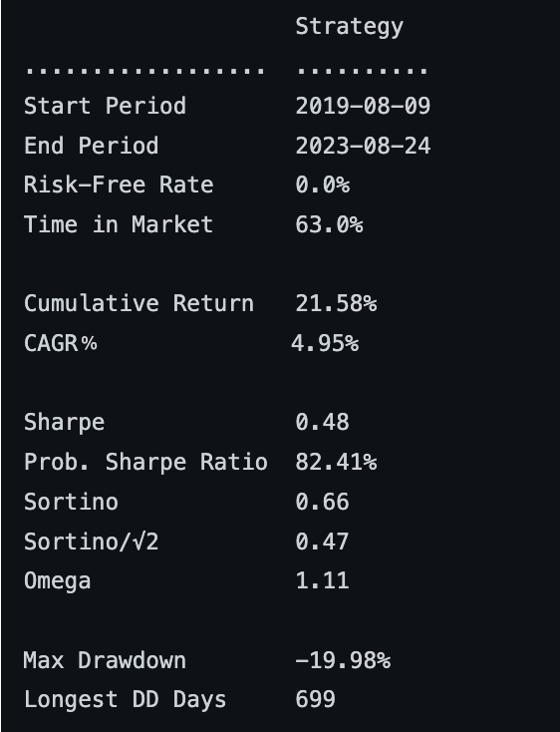The height and width of the screenshot is (732, 560).
Task: Select the 4.95% CAGR value
Action: click(x=325, y=344)
